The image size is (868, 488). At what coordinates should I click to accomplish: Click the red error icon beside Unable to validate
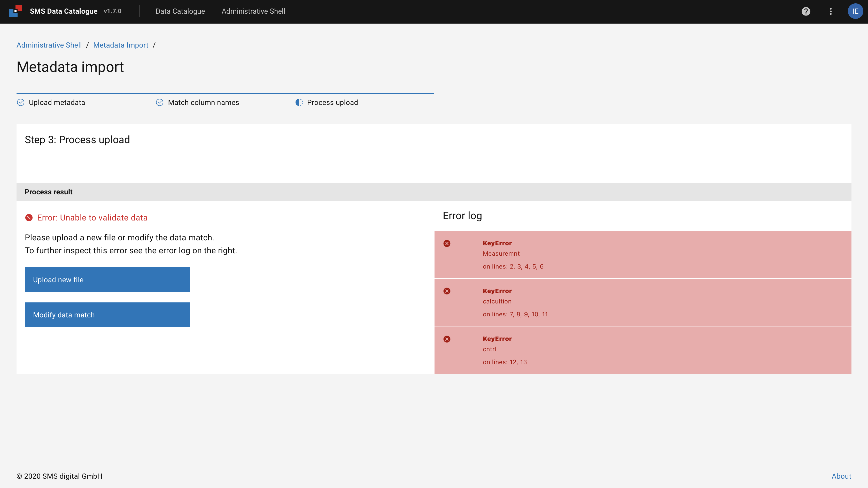coord(29,218)
